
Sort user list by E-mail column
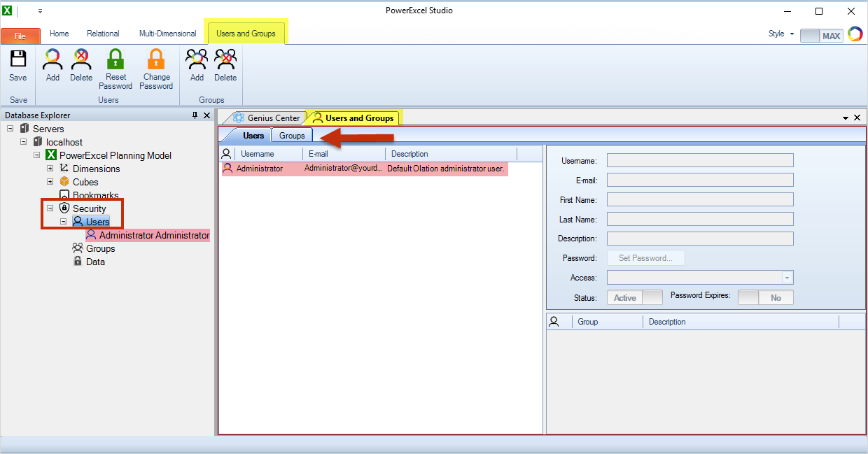[344, 154]
